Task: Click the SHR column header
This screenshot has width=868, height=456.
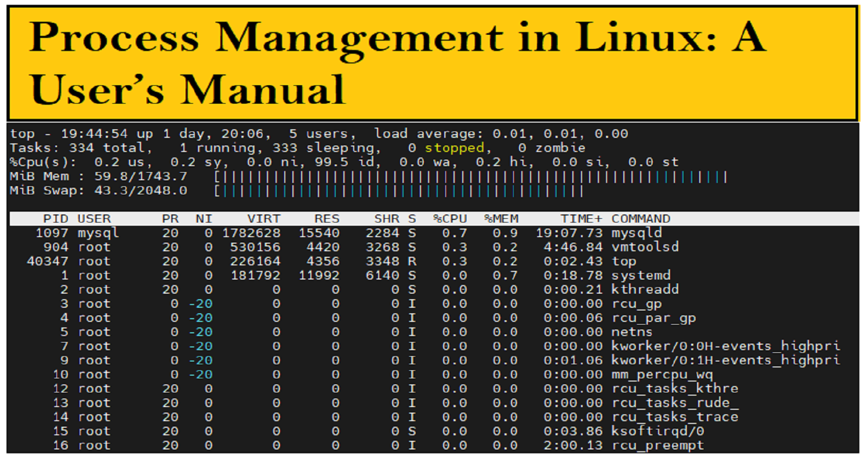Action: point(387,219)
